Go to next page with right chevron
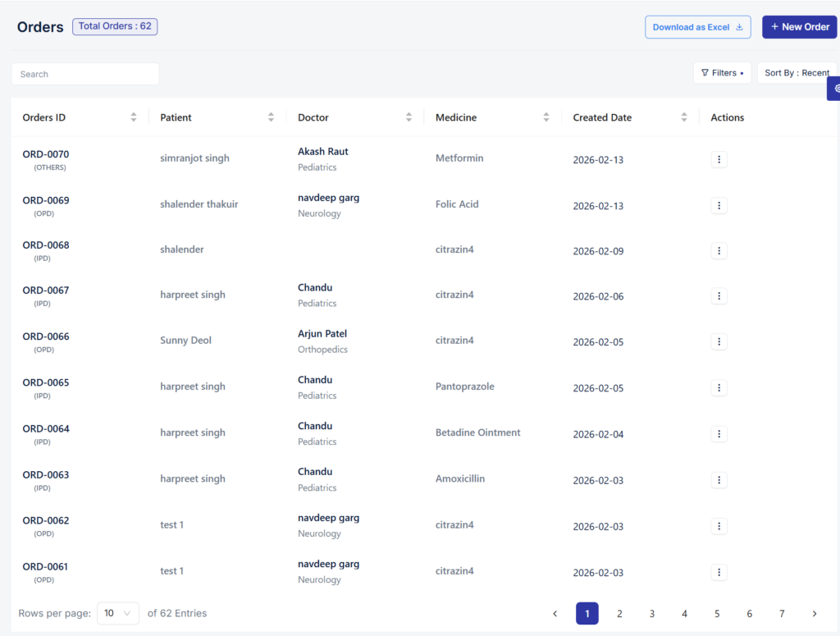The width and height of the screenshot is (840, 636). pos(814,614)
